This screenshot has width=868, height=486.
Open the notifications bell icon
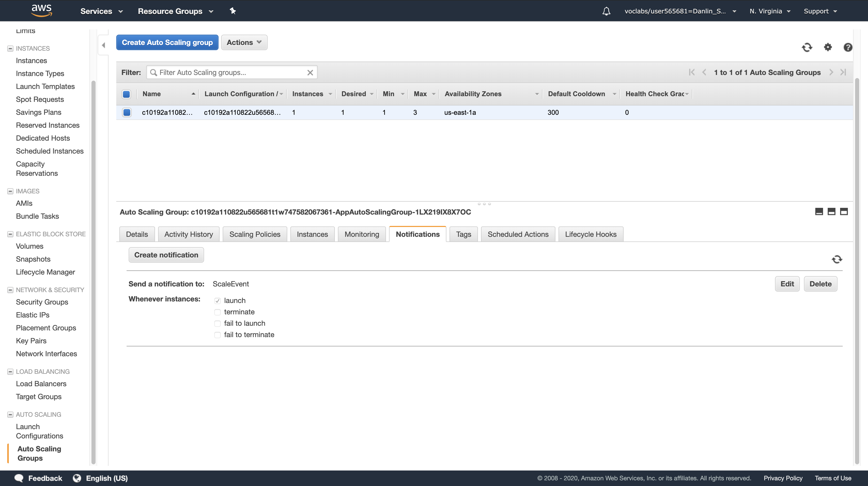pyautogui.click(x=606, y=11)
